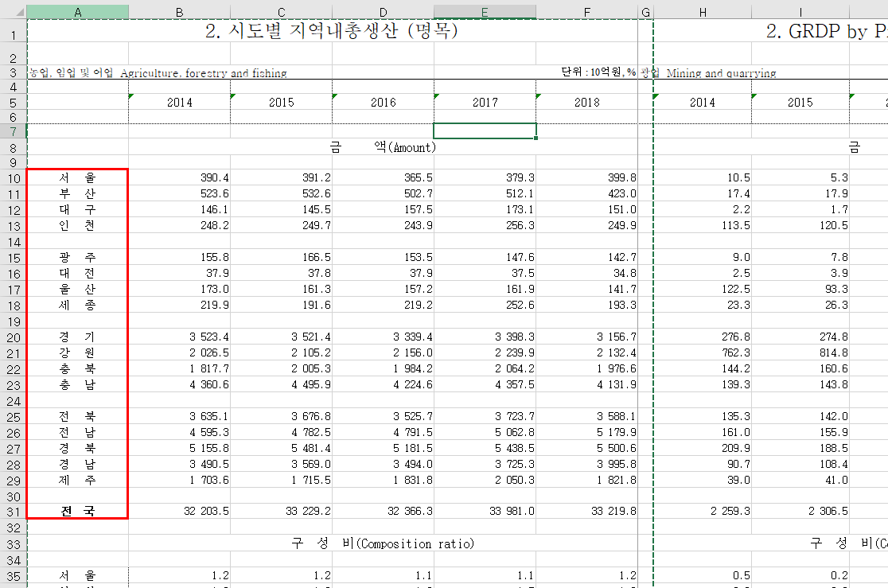Click value 3 995.8 in row 28

[616, 464]
